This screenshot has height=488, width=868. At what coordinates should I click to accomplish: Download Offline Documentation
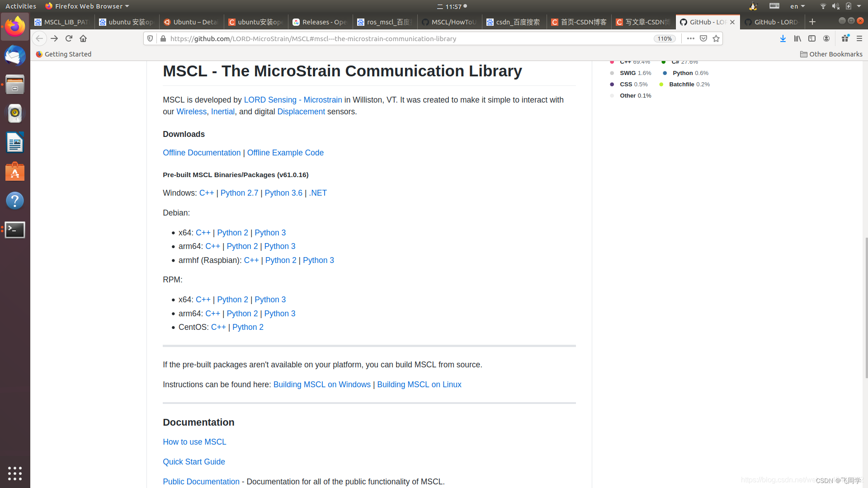[202, 153]
